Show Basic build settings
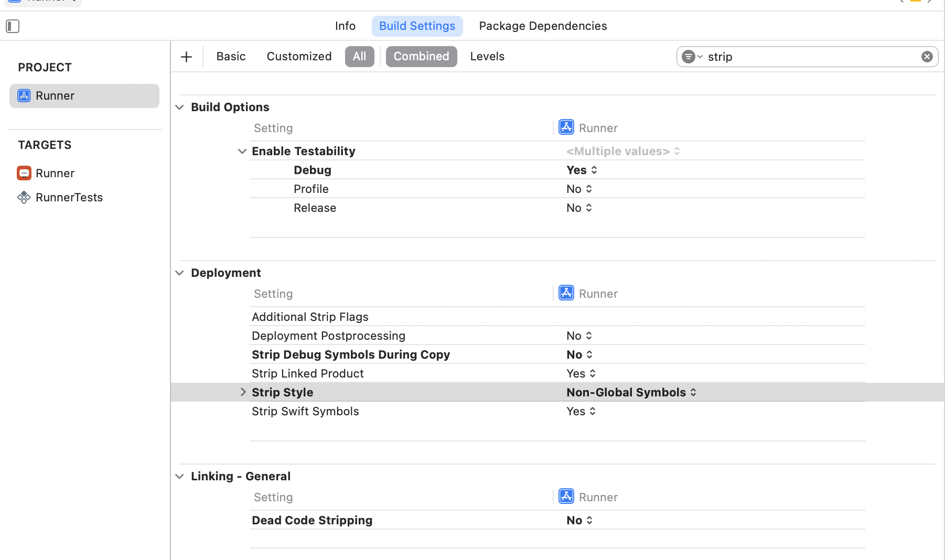 point(231,57)
